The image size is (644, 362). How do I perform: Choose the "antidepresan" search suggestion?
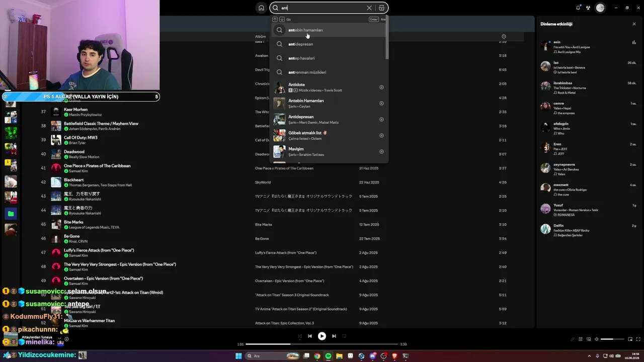(x=329, y=44)
